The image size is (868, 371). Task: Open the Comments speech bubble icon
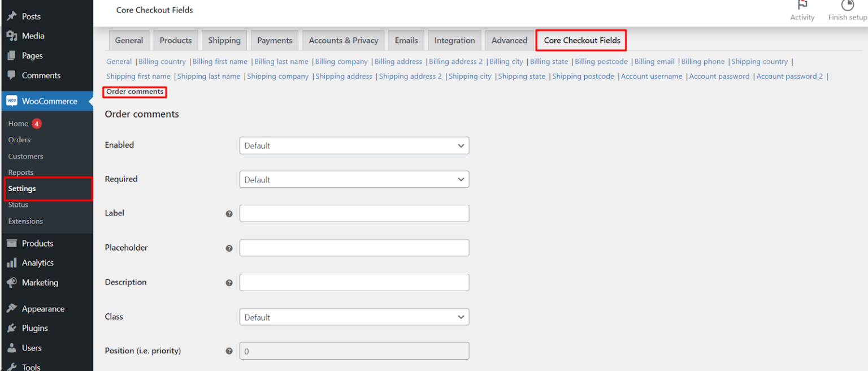(11, 75)
